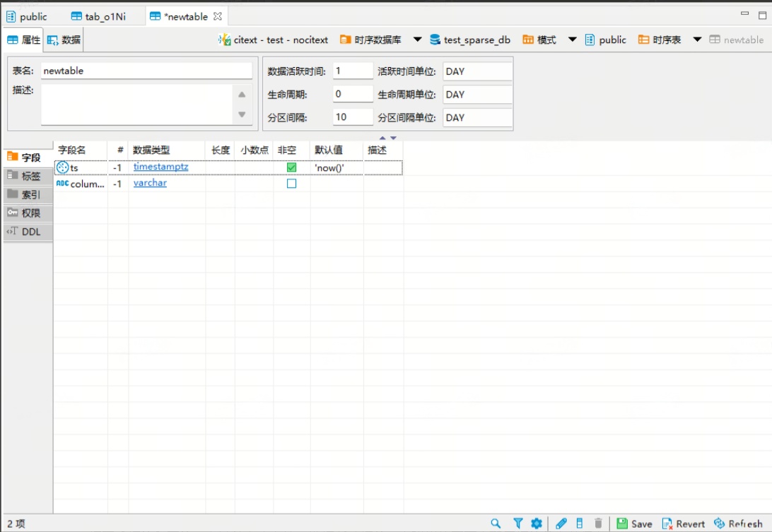The image size is (772, 532).
Task: Uncheck 非空 checkbox for ts row
Action: pyautogui.click(x=291, y=167)
